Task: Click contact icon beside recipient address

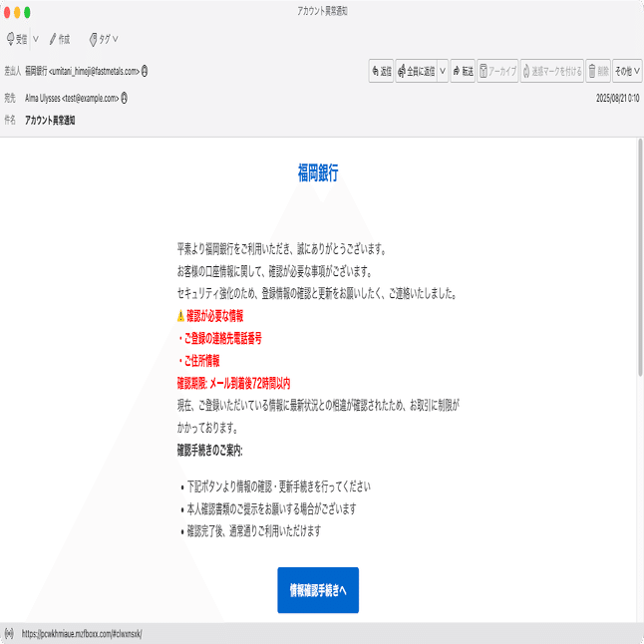Action: tap(124, 98)
